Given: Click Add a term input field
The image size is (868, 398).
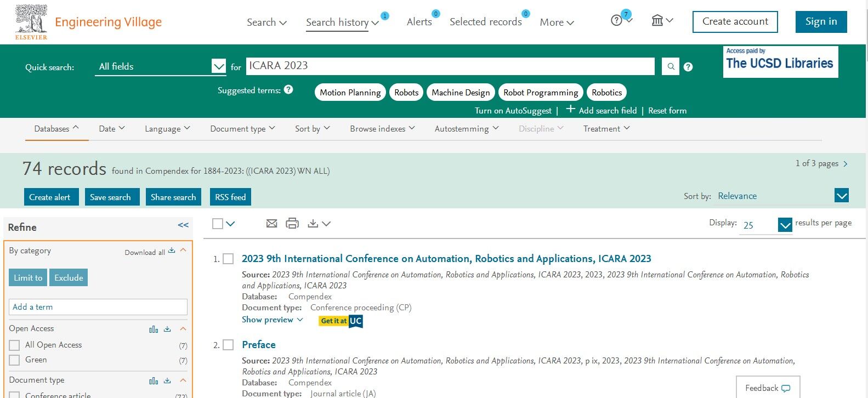Looking at the screenshot, I should coord(98,307).
